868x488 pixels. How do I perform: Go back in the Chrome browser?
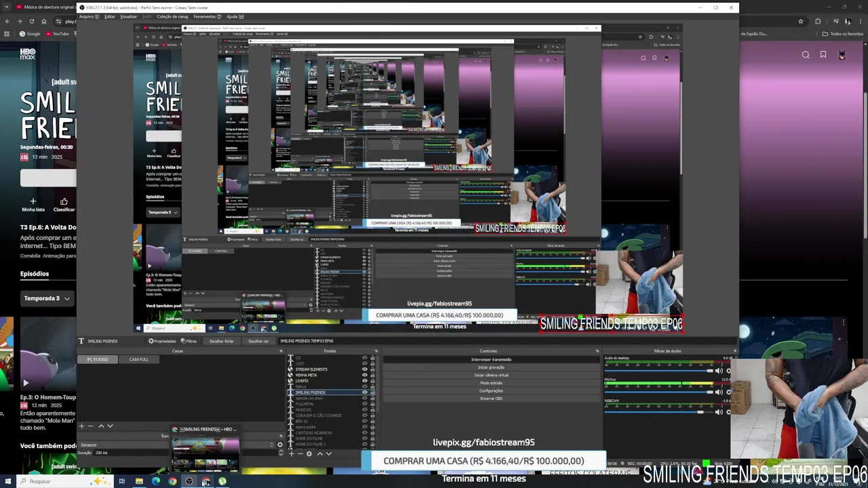pyautogui.click(x=7, y=22)
